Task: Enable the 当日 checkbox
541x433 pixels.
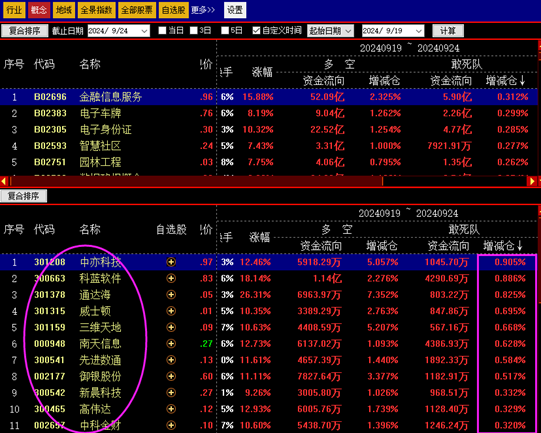Action: click(x=162, y=31)
